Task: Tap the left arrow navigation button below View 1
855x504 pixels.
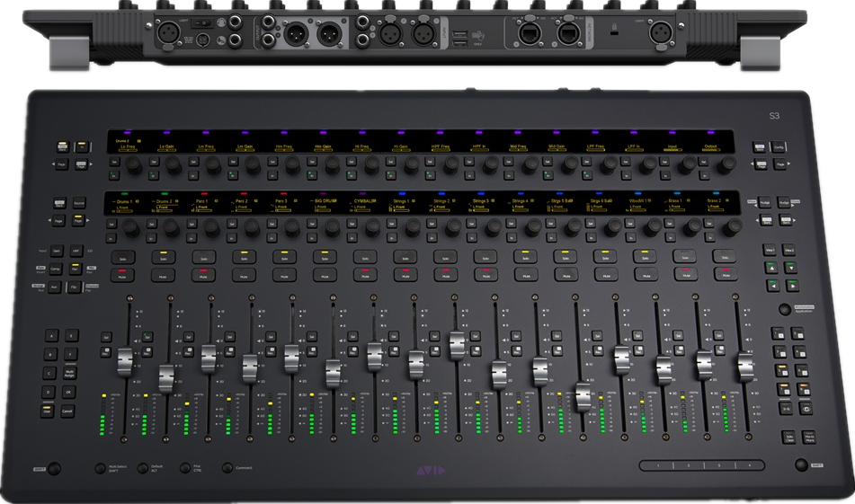Action: click(x=772, y=286)
